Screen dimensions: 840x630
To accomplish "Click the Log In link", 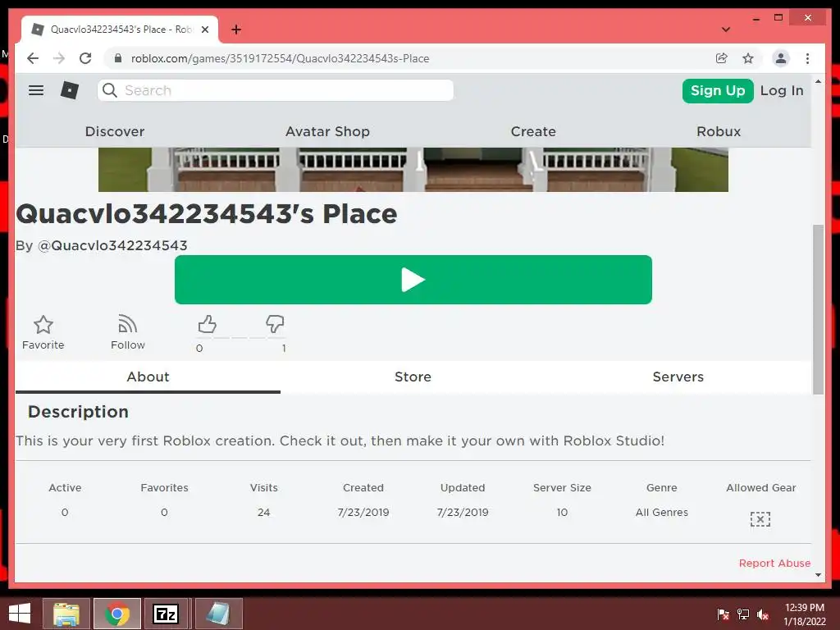I will pos(782,90).
